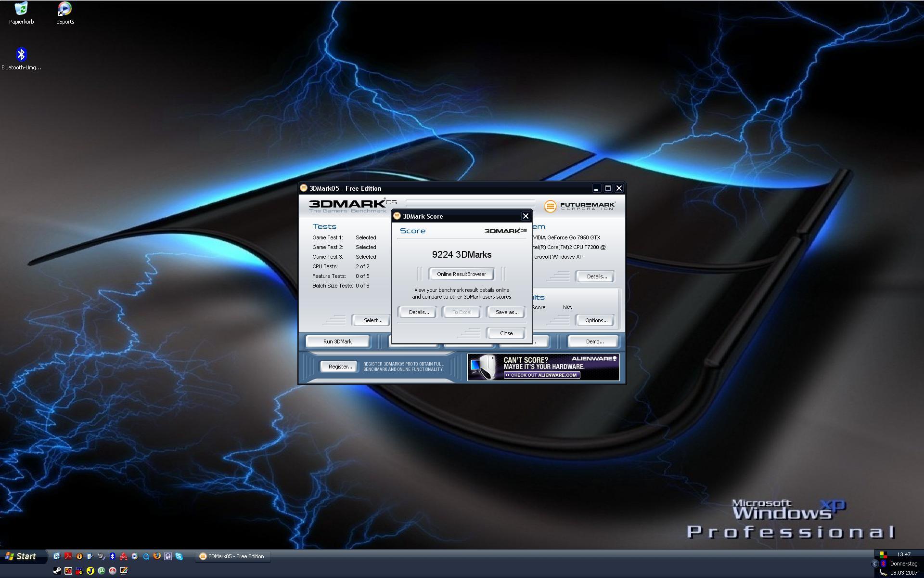Viewport: 924px width, 578px height.
Task: Launch Skype from quick launch
Action: (x=179, y=556)
